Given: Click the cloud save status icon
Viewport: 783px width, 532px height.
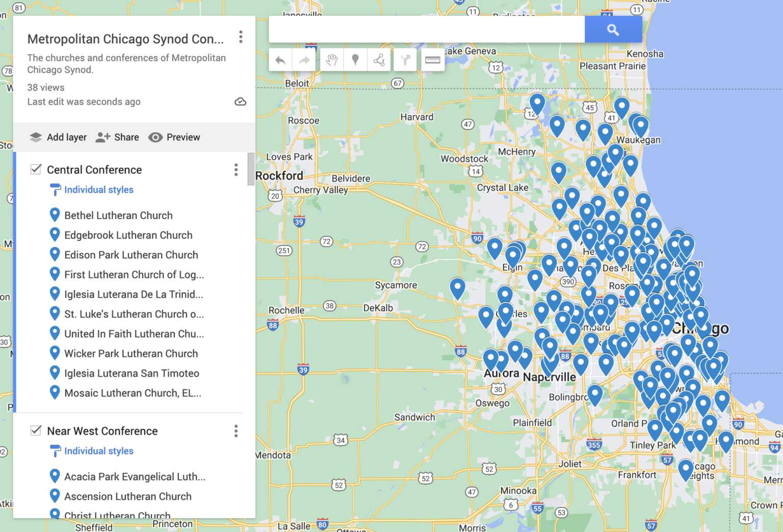Looking at the screenshot, I should click(240, 101).
